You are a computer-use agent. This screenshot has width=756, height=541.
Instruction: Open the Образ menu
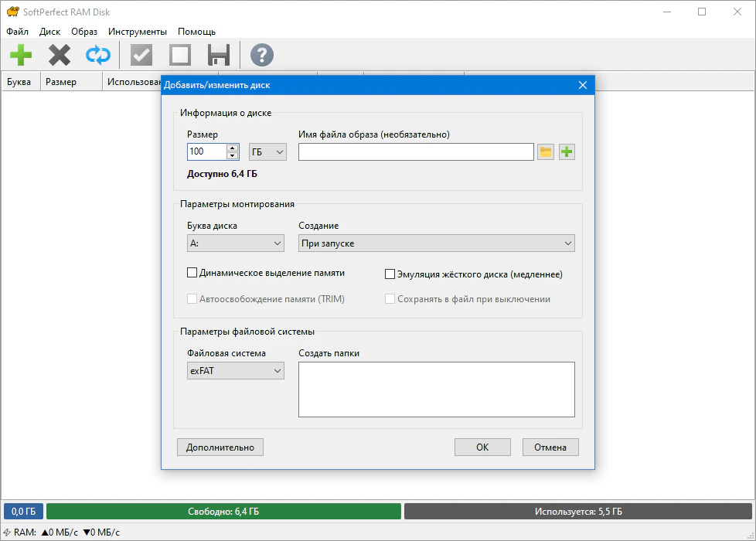coord(84,32)
